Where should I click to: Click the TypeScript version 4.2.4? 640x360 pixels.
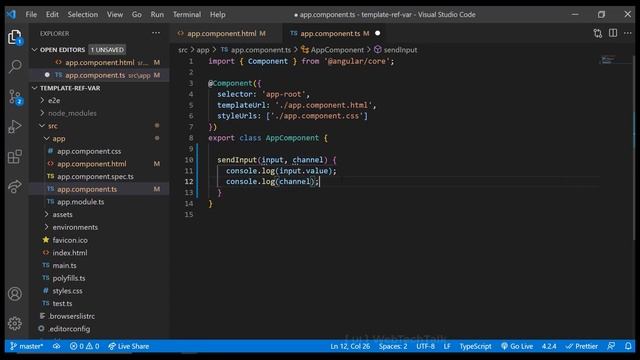click(549, 346)
